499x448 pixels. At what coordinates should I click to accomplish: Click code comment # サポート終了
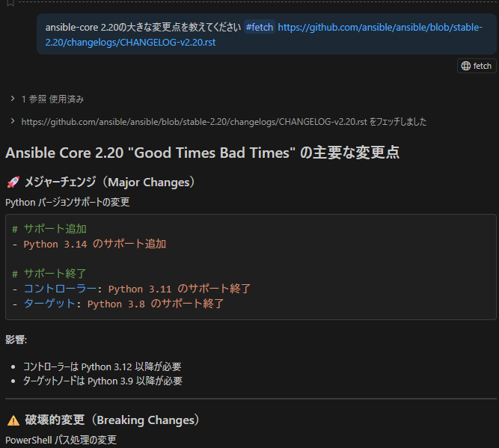click(49, 273)
